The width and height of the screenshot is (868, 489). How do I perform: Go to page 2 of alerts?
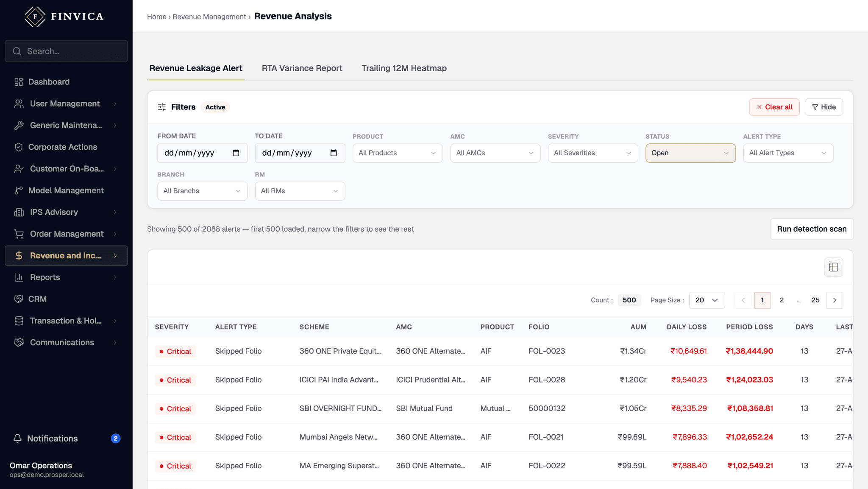point(782,300)
